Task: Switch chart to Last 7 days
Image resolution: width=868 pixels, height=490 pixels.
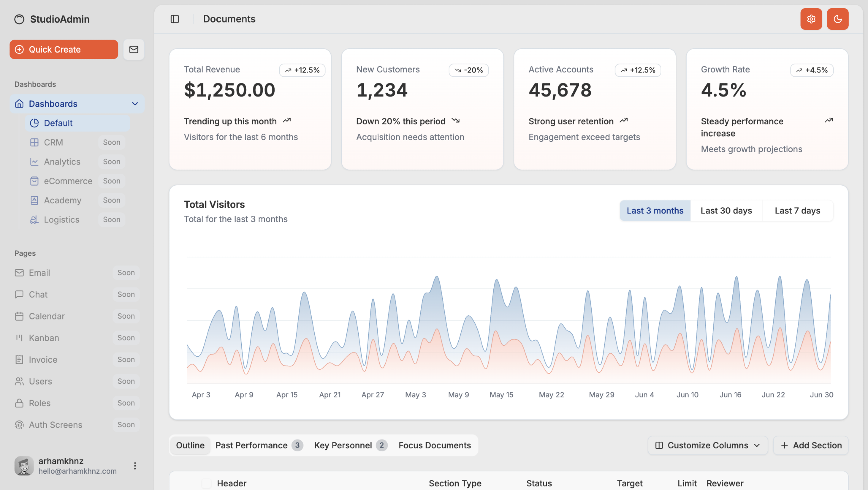Action: pos(797,210)
